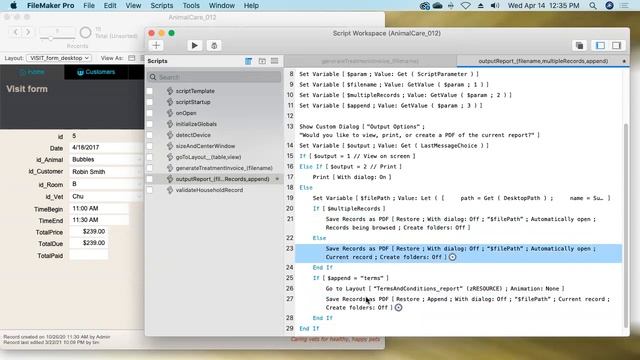Open the Help menu
The image size is (640, 360).
[x=251, y=6]
